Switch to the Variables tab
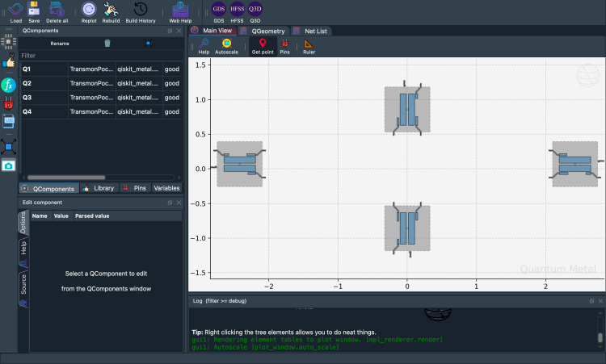 pos(166,188)
